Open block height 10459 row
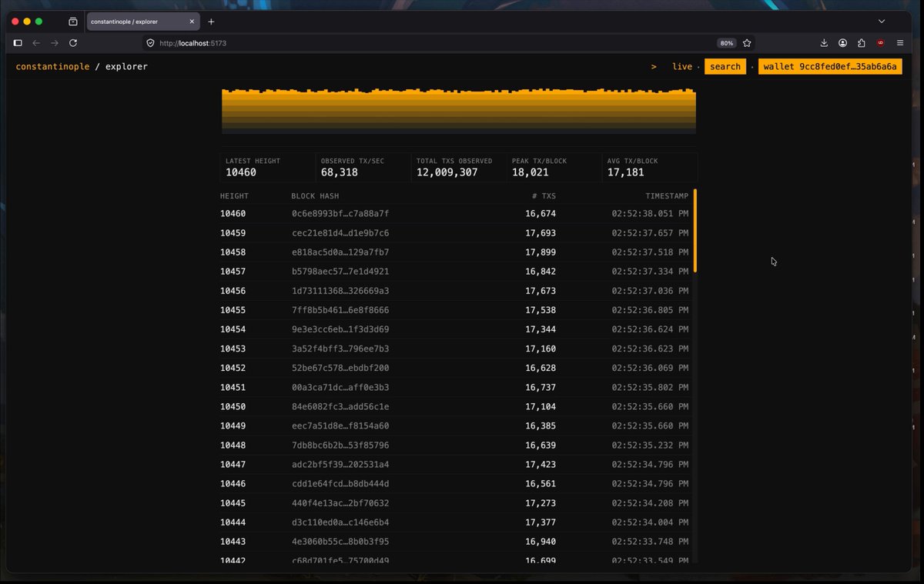The image size is (924, 584). (x=454, y=233)
